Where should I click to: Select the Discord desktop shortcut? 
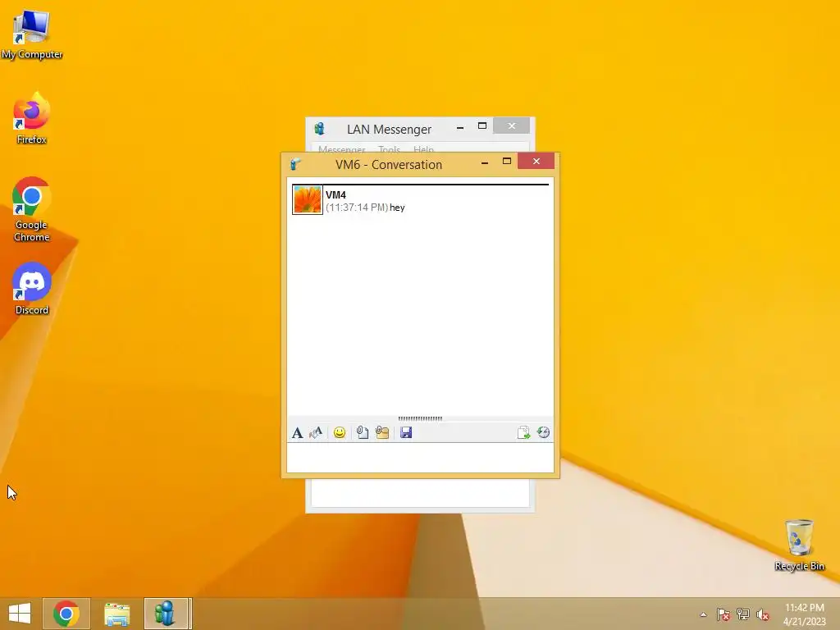pyautogui.click(x=32, y=289)
